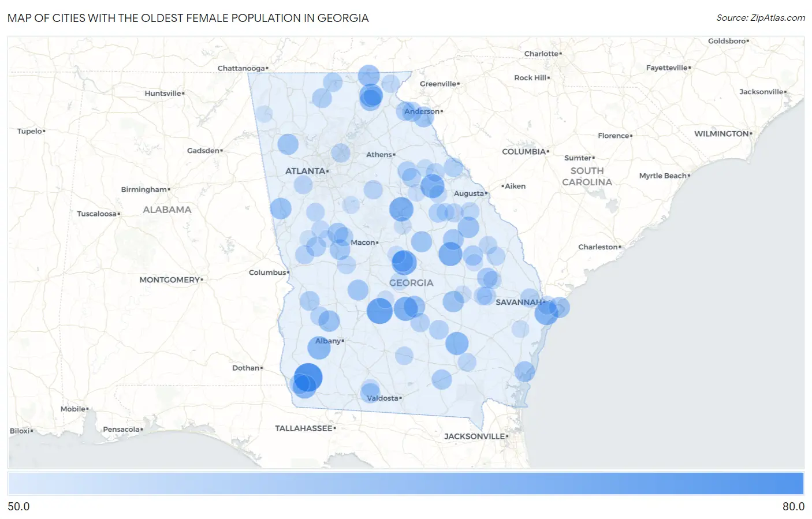The height and width of the screenshot is (519, 812).
Task: Click the Birmingham city label
Action: (x=144, y=189)
